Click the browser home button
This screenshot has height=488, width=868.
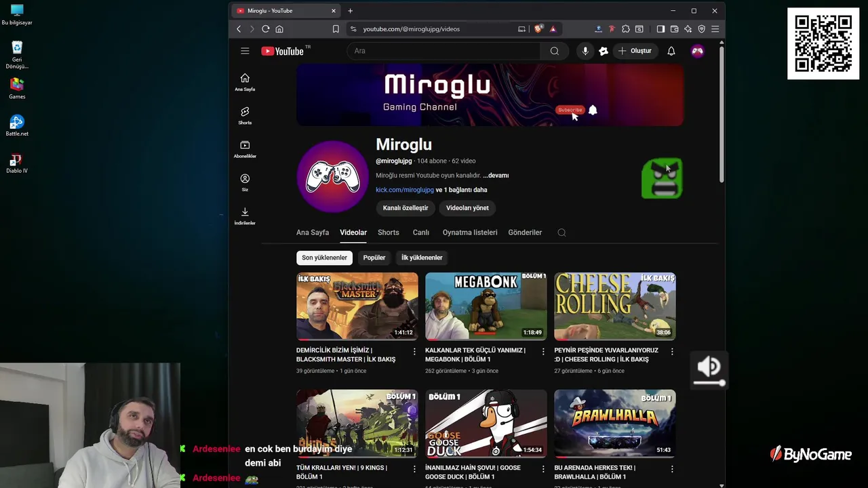coord(279,29)
